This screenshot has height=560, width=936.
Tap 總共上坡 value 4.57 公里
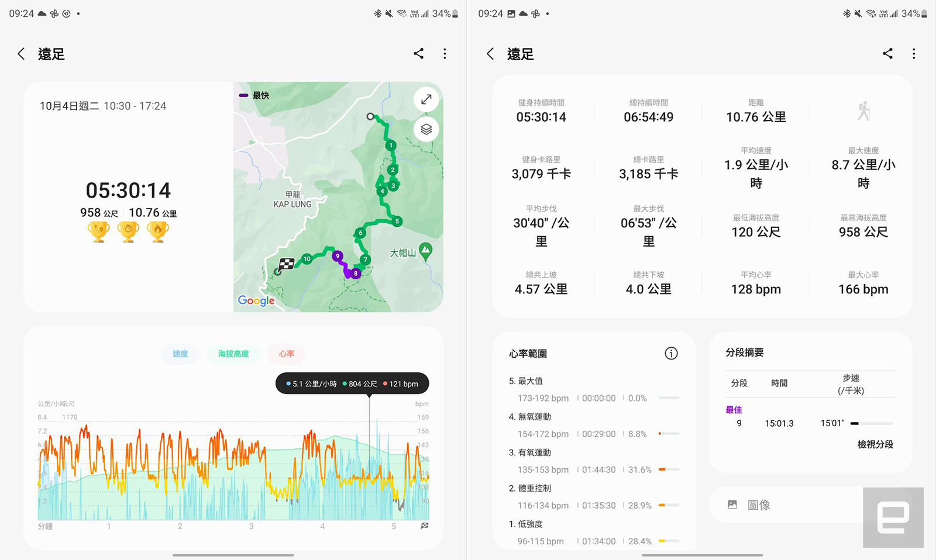point(541,289)
